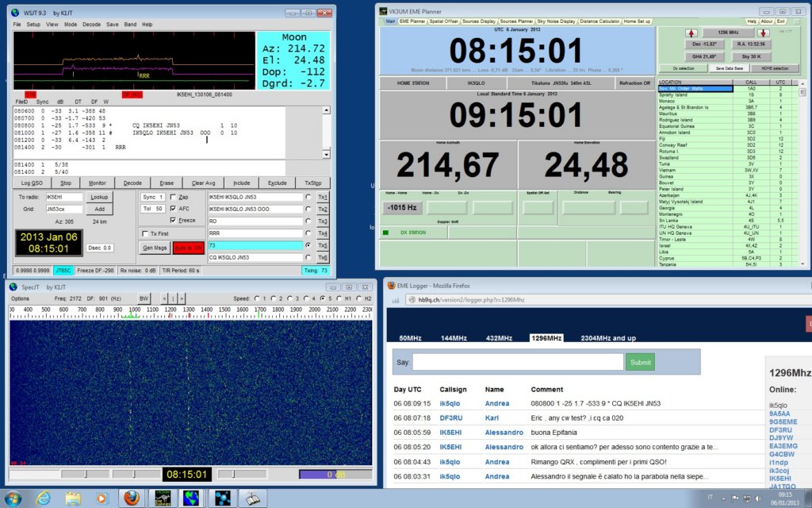
Task: Click the Refraction Off button
Action: click(634, 83)
